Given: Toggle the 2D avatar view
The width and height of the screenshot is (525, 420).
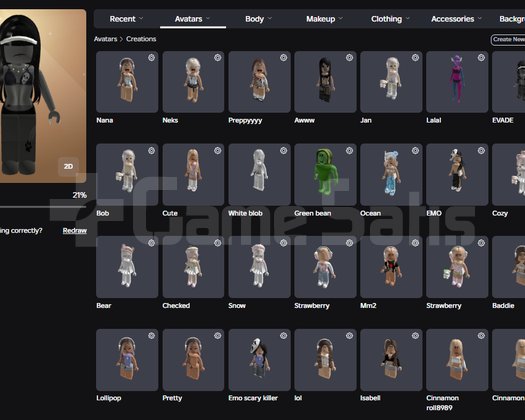Looking at the screenshot, I should coord(68,166).
